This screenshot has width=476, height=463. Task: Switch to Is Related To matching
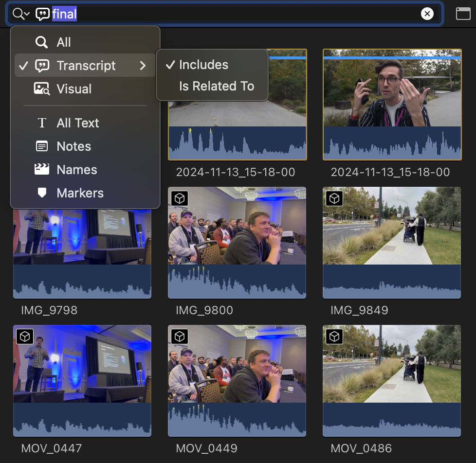tap(217, 86)
